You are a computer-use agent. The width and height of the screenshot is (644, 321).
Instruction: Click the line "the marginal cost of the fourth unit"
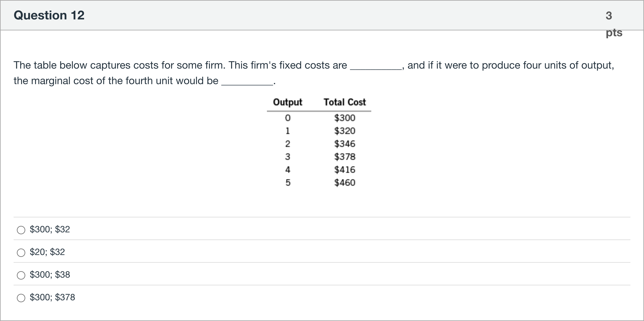(x=144, y=81)
